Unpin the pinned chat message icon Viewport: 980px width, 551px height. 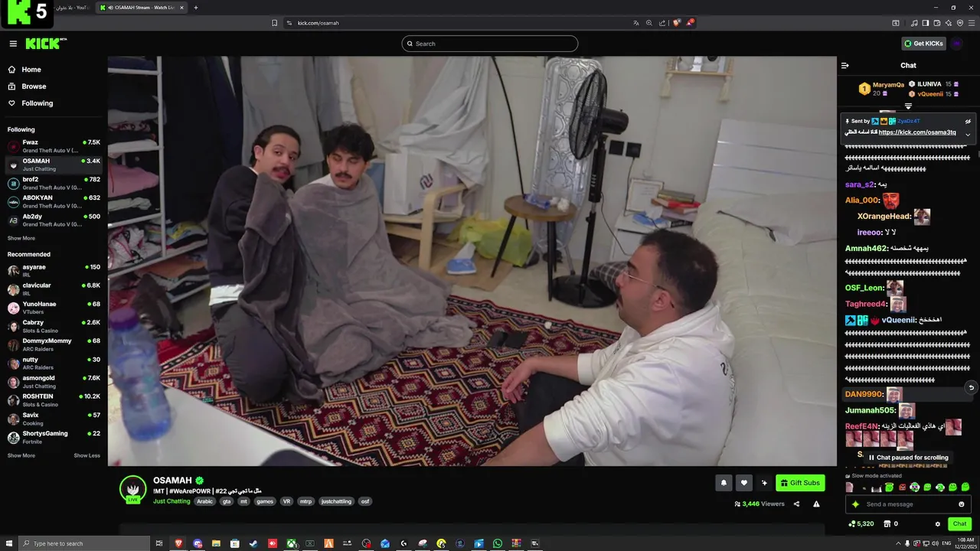click(968, 121)
